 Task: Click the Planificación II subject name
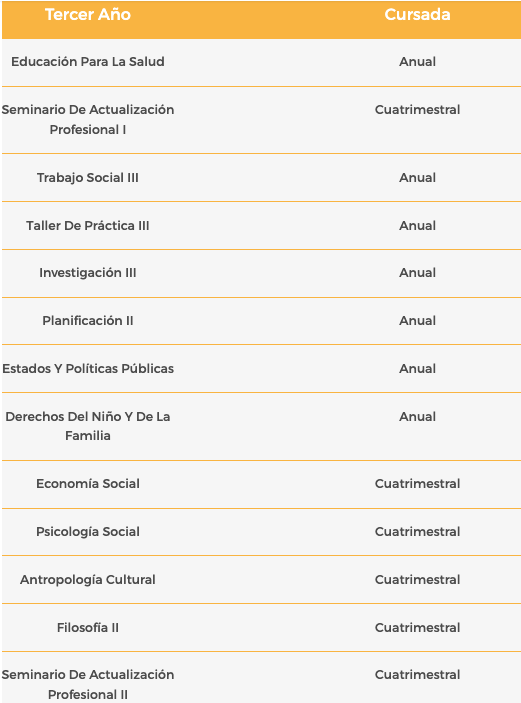[88, 321]
